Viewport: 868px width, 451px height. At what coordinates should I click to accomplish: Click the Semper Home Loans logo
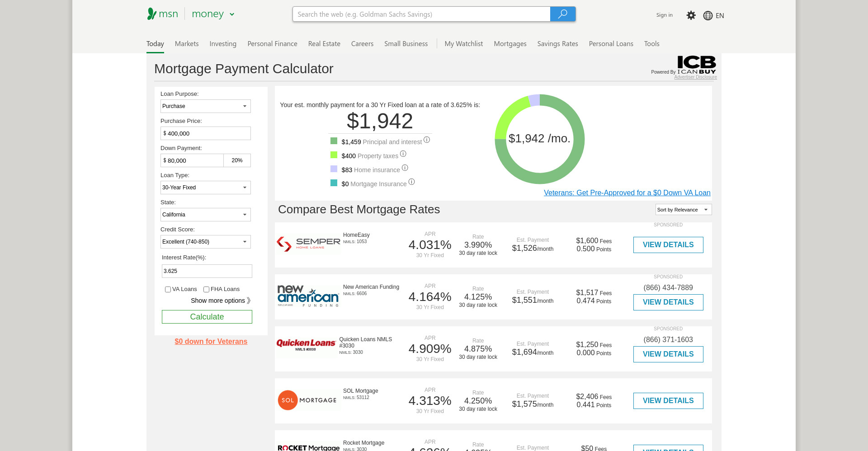pyautogui.click(x=308, y=244)
